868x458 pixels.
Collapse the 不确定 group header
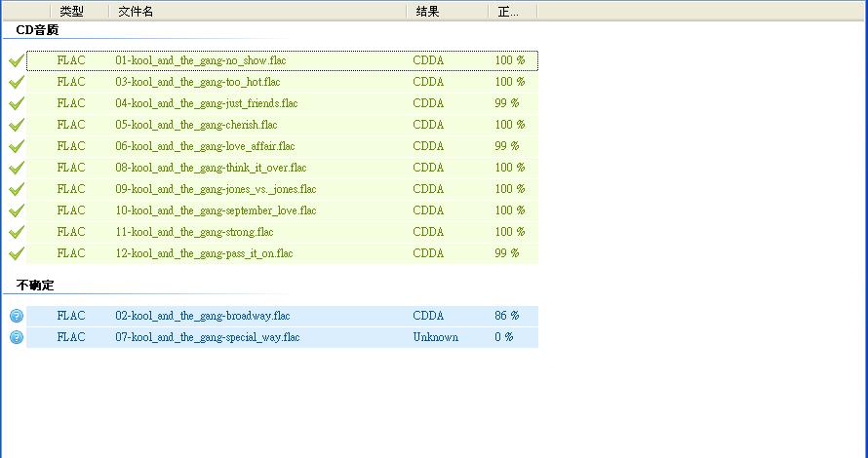35,286
